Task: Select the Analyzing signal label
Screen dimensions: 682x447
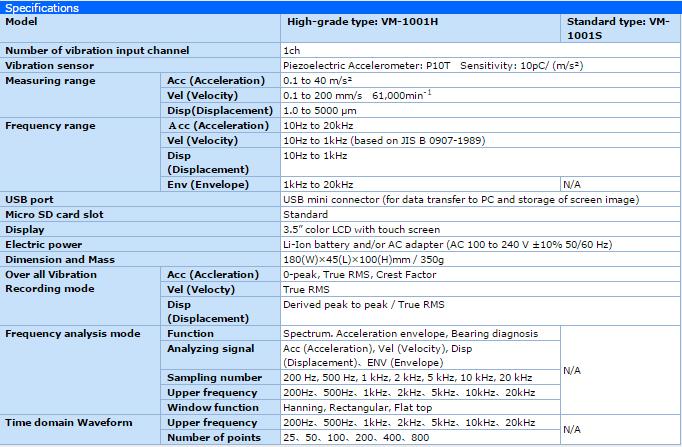Action: tap(211, 349)
